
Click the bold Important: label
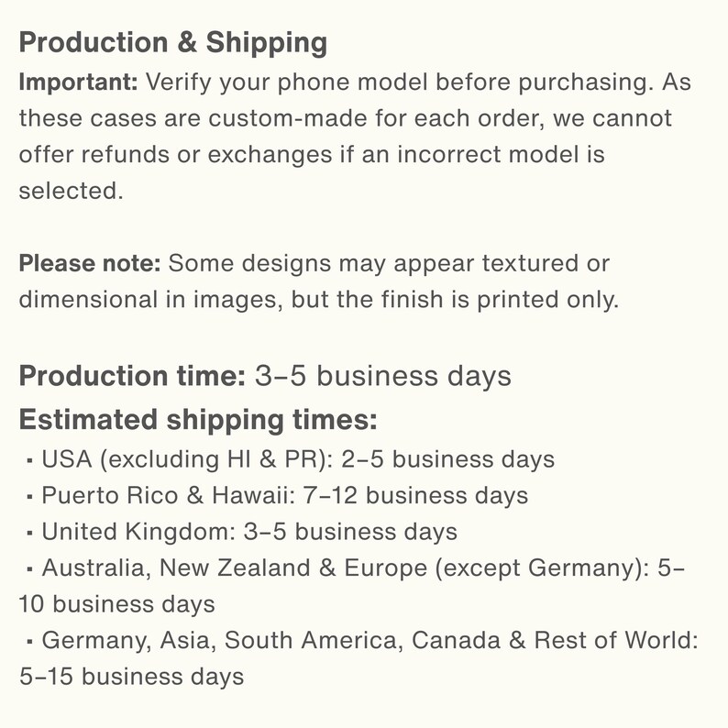click(x=79, y=83)
